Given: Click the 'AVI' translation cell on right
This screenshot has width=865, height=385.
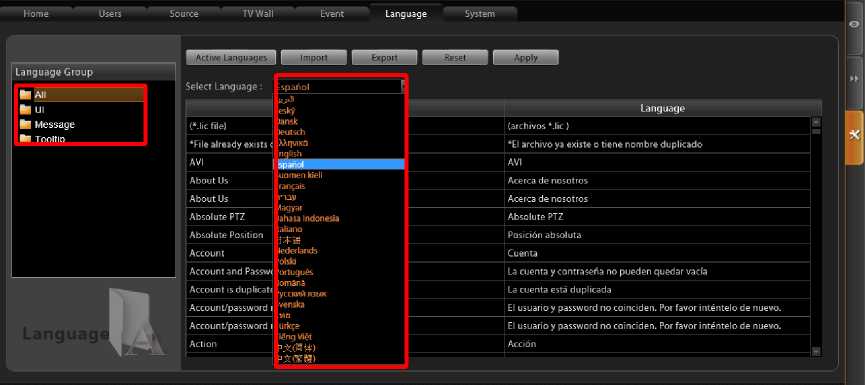Looking at the screenshot, I should [x=657, y=162].
